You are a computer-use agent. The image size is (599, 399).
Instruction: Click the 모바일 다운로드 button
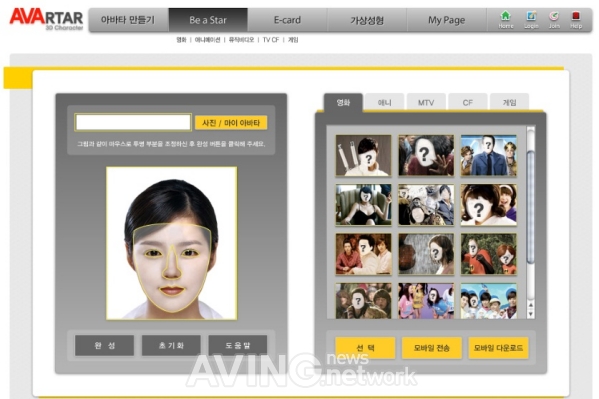(498, 348)
